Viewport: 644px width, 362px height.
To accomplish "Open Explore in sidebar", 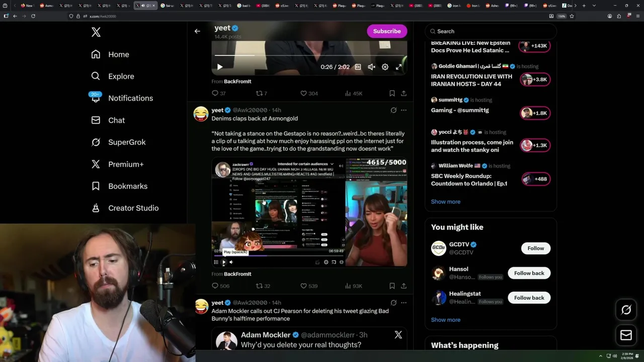I will point(113,76).
